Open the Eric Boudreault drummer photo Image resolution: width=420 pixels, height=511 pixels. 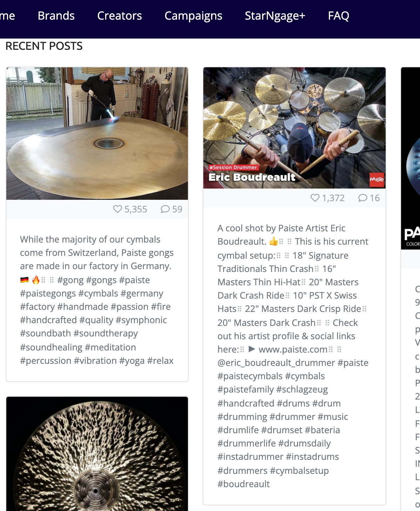coord(294,128)
